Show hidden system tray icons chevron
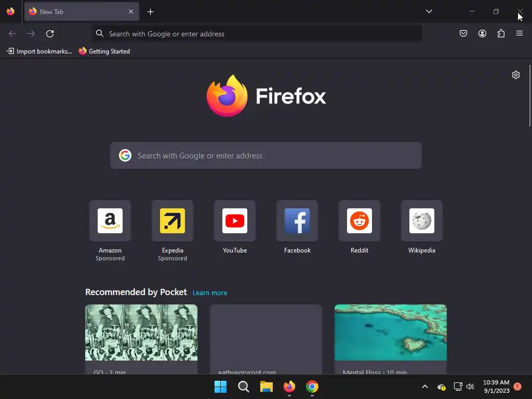The width and height of the screenshot is (532, 399). pos(425,387)
